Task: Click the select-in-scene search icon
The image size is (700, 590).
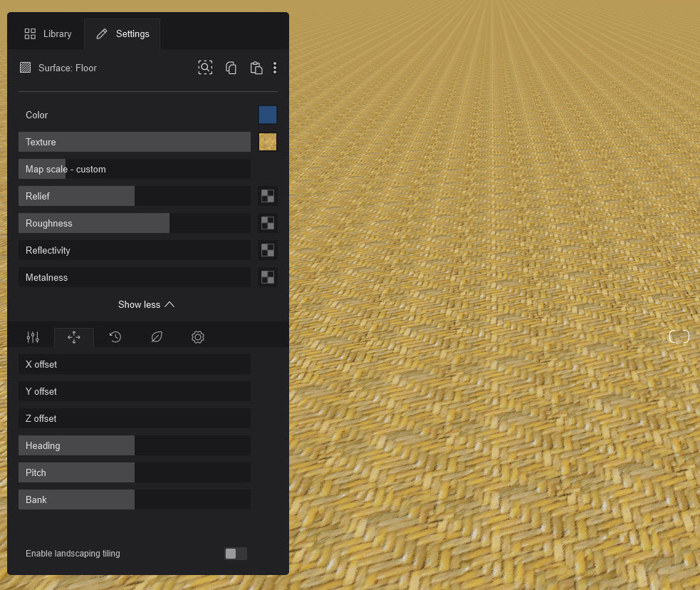Action: (x=205, y=68)
